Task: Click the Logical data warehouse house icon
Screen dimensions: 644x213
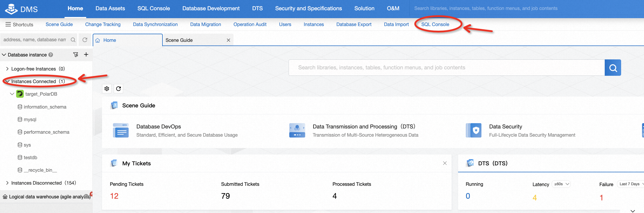Action: point(5,197)
